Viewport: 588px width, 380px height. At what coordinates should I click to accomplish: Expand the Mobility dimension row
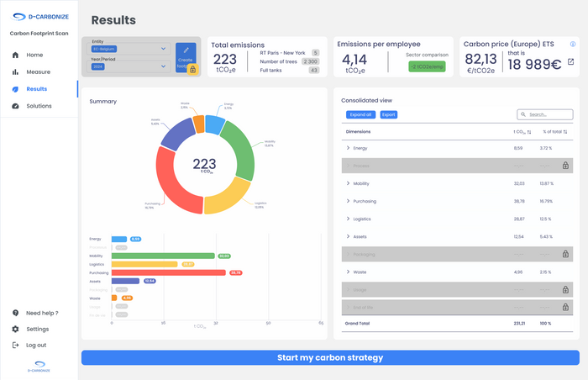pos(348,183)
